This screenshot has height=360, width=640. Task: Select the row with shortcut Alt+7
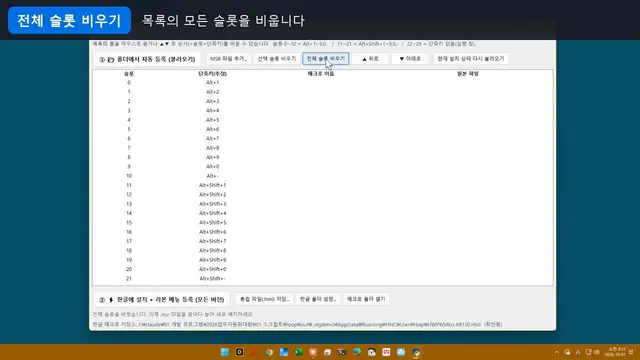[x=322, y=139]
